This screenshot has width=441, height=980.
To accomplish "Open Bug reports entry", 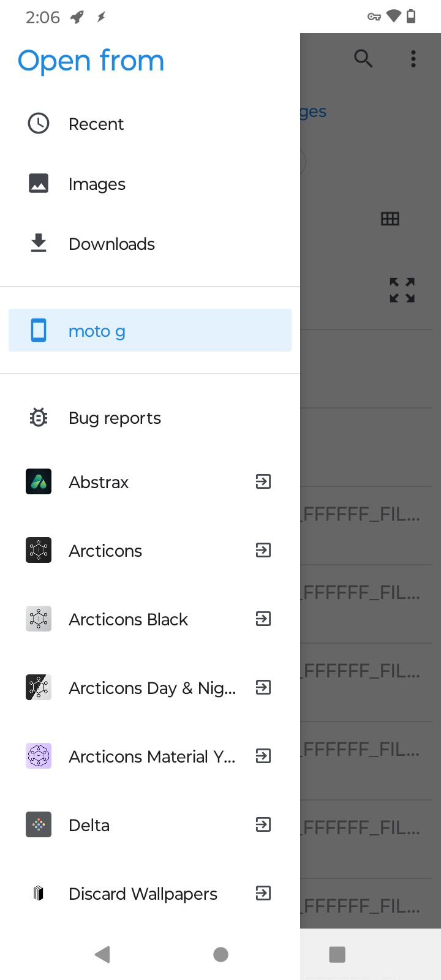I will click(x=115, y=418).
